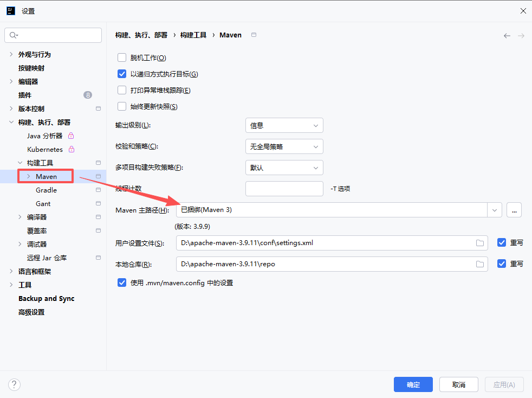Screen dimensions: 532x398
Task: Click the project-level icon beside Maven breadcrumb
Action: (x=254, y=35)
